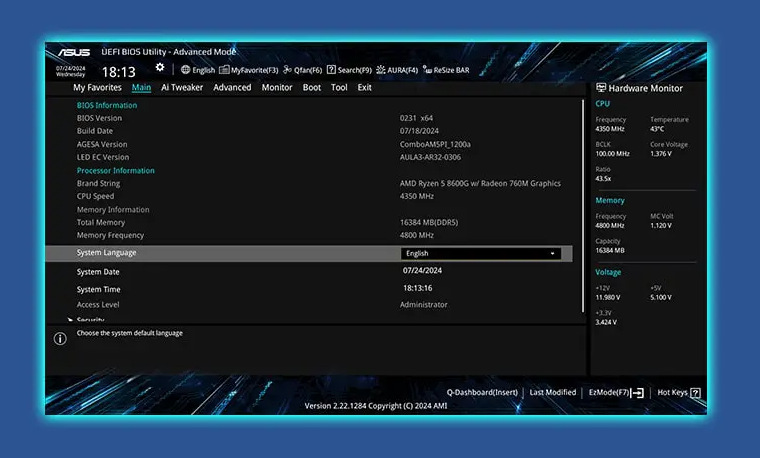Click the EzMode(F7) switch arrow icon
Screen dimensions: 760x458
638,393
